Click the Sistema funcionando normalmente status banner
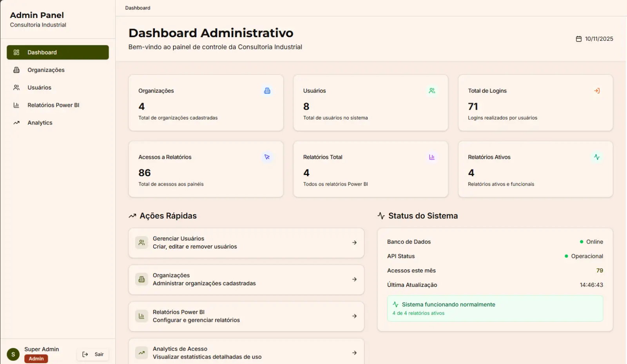The image size is (627, 364). click(x=495, y=308)
